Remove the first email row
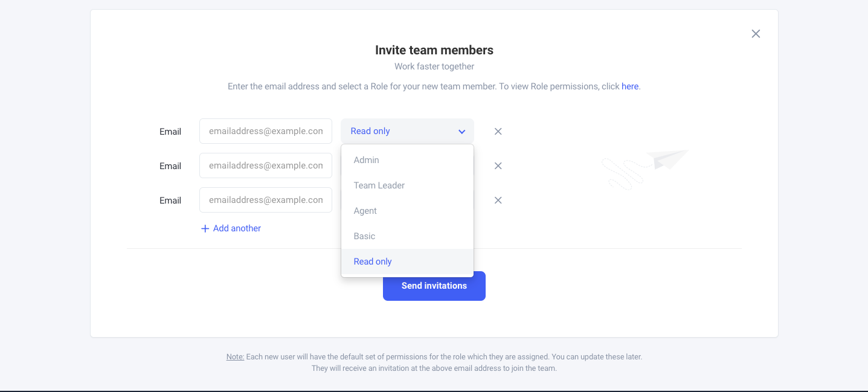This screenshot has height=392, width=868. pyautogui.click(x=498, y=131)
